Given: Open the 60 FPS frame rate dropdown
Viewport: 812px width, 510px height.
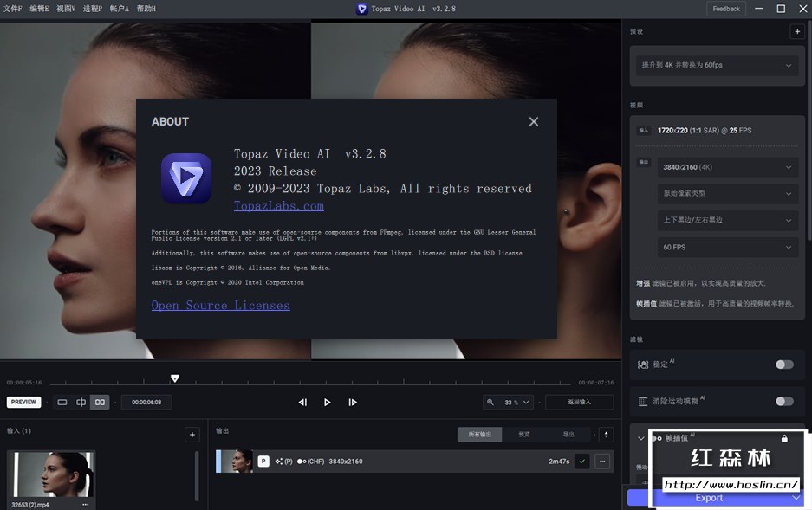Looking at the screenshot, I should coord(728,248).
